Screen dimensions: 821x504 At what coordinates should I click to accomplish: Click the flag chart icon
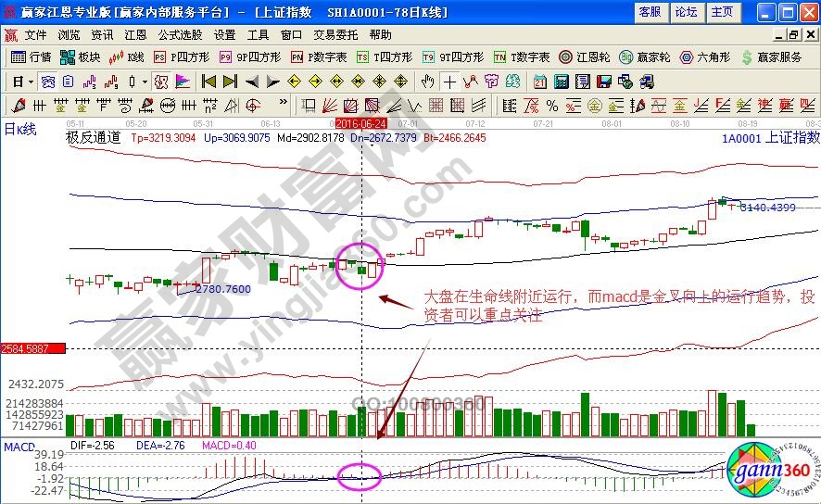[183, 82]
